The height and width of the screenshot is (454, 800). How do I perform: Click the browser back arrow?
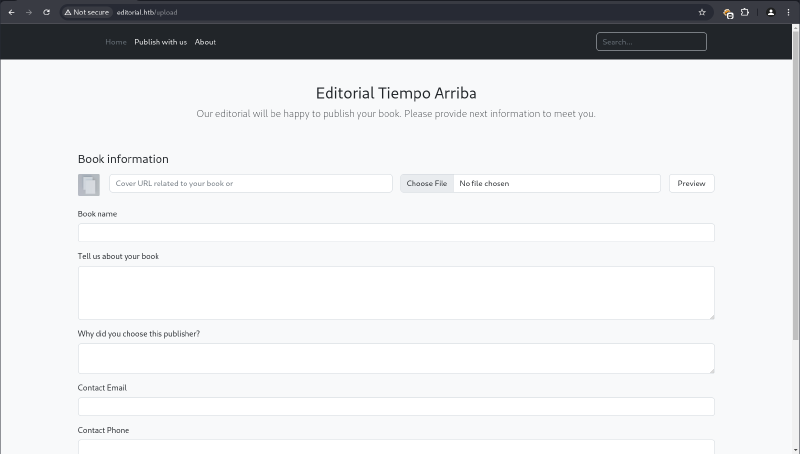(x=11, y=12)
